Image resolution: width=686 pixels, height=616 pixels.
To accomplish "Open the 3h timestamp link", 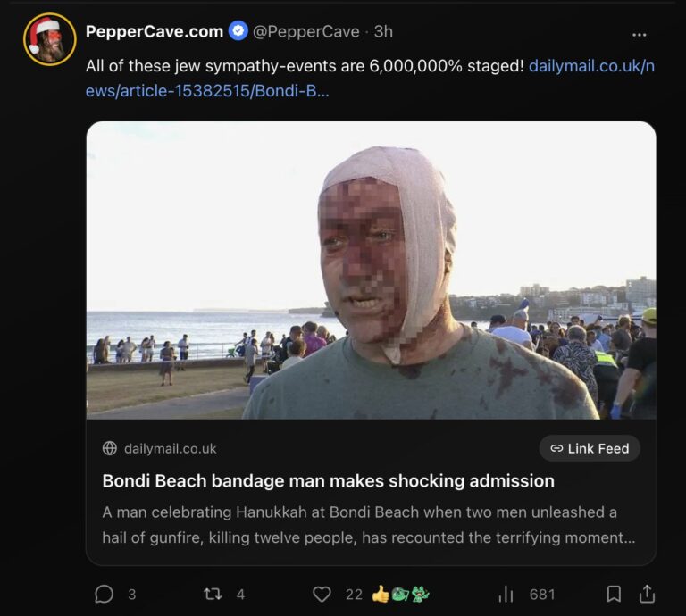I will pyautogui.click(x=383, y=31).
